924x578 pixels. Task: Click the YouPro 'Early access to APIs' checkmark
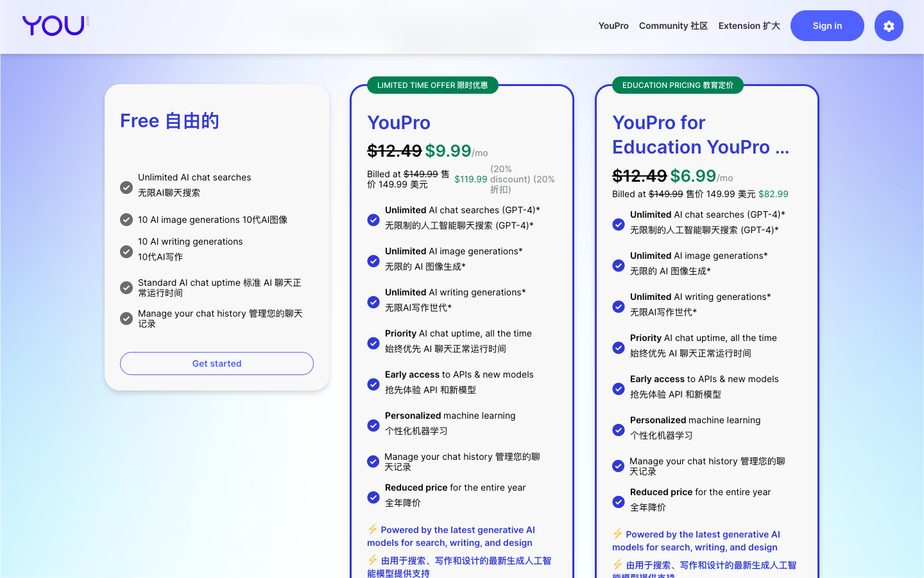(373, 385)
